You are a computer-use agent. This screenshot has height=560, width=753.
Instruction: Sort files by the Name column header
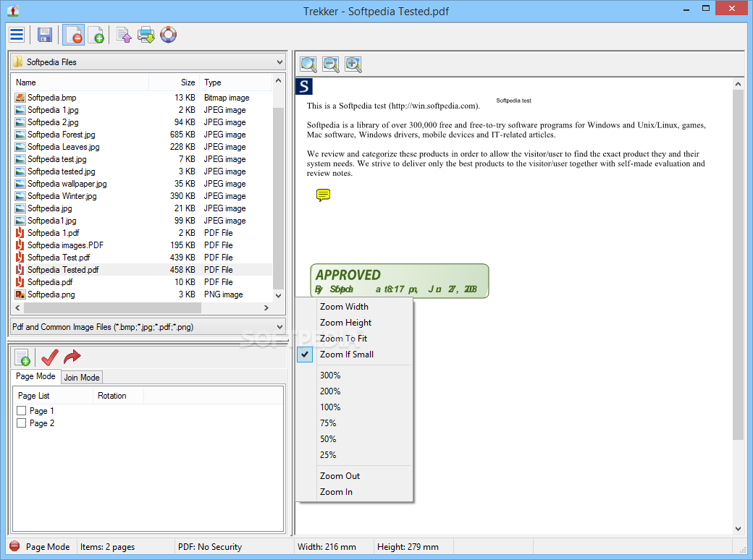(80, 82)
